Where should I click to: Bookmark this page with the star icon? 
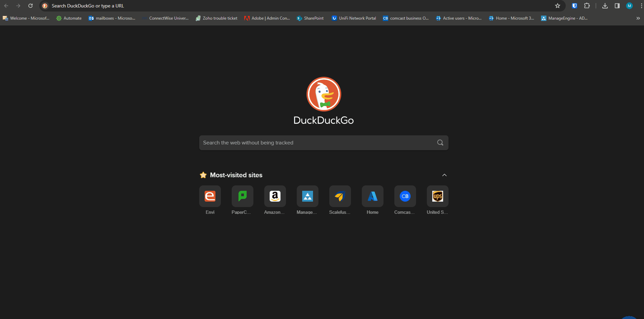tap(558, 6)
